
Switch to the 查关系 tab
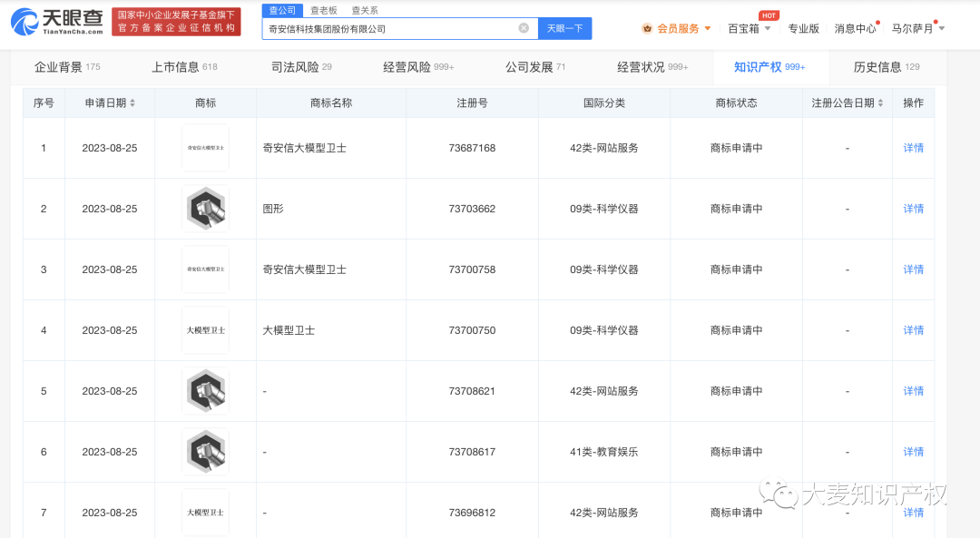[x=364, y=10]
